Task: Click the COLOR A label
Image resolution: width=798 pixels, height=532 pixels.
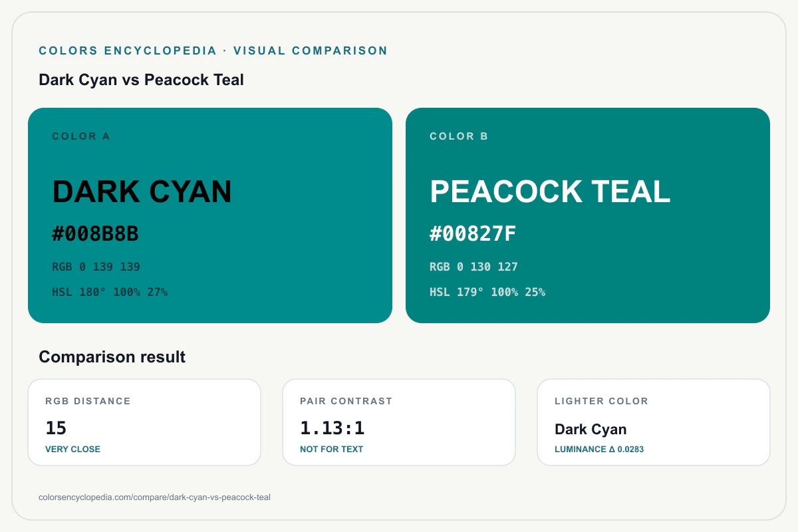Action: pyautogui.click(x=81, y=136)
